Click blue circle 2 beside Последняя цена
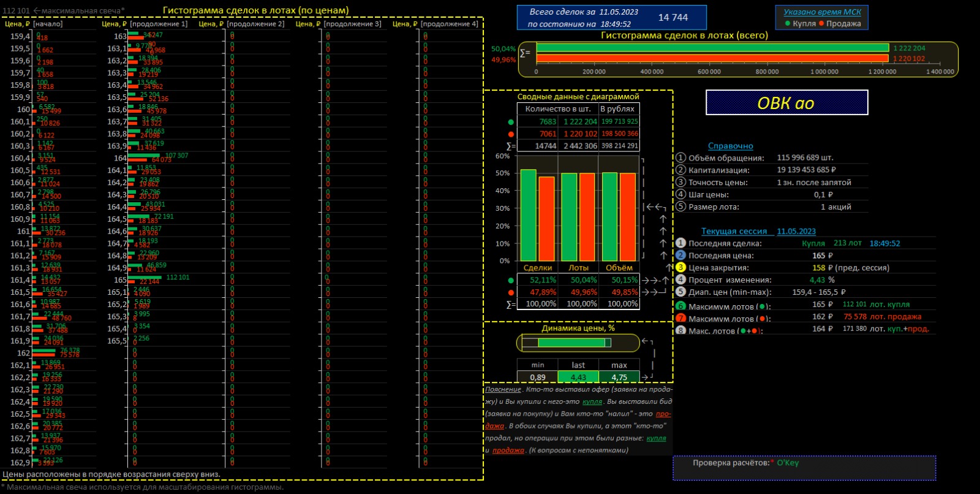980x494 pixels. (x=680, y=255)
